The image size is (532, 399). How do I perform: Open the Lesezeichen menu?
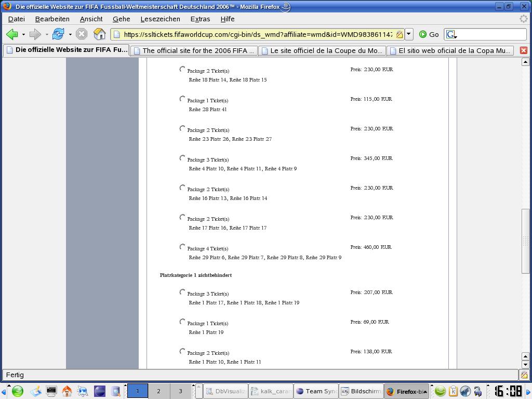160,19
